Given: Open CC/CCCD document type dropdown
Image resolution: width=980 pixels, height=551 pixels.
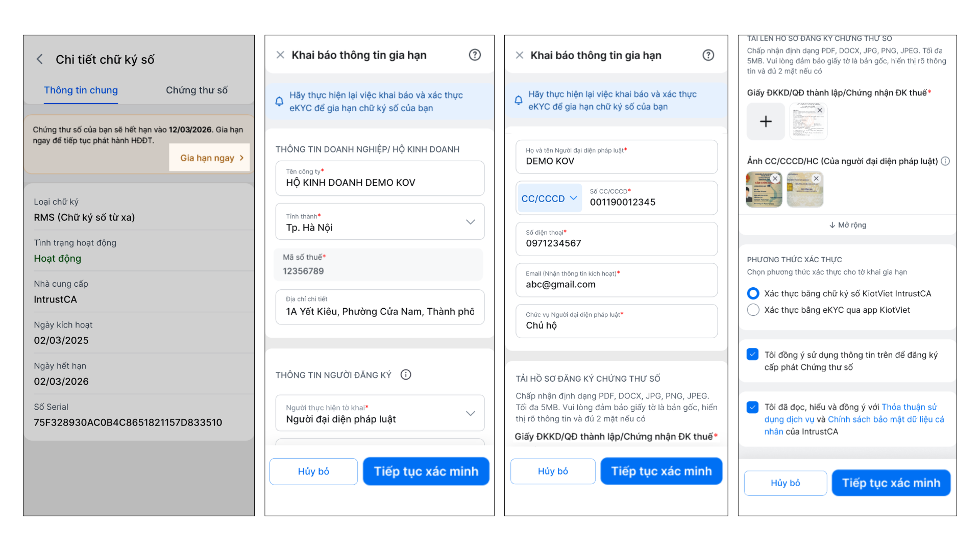Looking at the screenshot, I should click(549, 198).
